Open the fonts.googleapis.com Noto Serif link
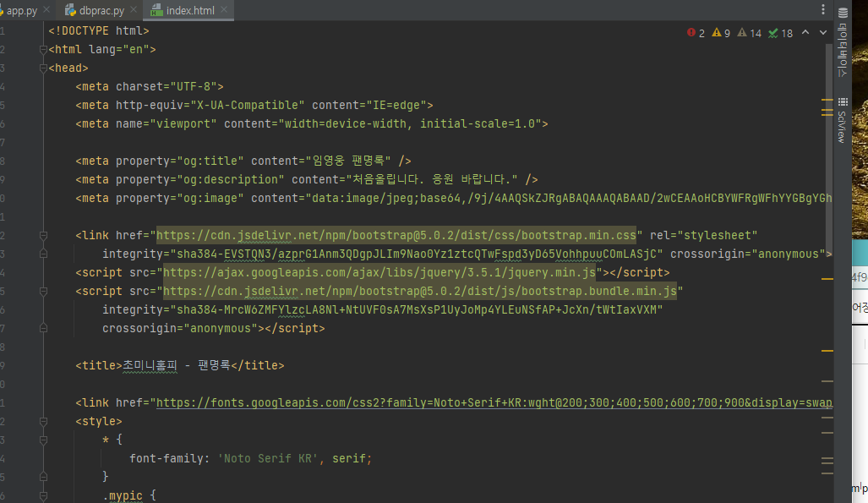 tap(494, 402)
